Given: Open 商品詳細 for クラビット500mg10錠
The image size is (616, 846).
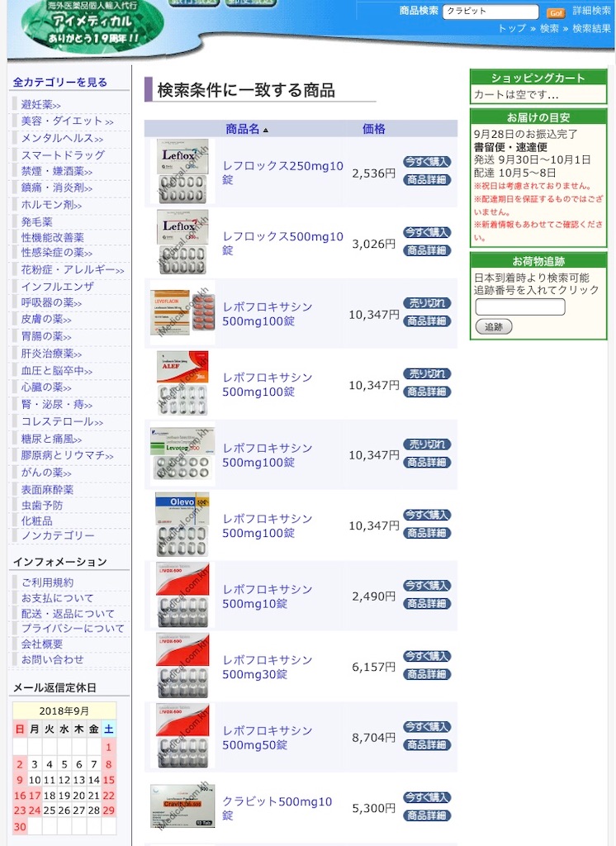Looking at the screenshot, I should 427,815.
